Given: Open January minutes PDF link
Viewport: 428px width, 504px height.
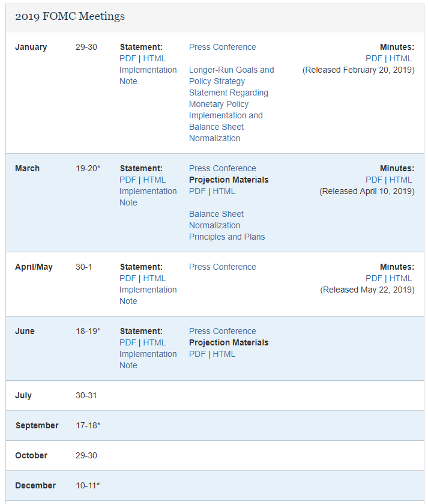Looking at the screenshot, I should tap(373, 58).
